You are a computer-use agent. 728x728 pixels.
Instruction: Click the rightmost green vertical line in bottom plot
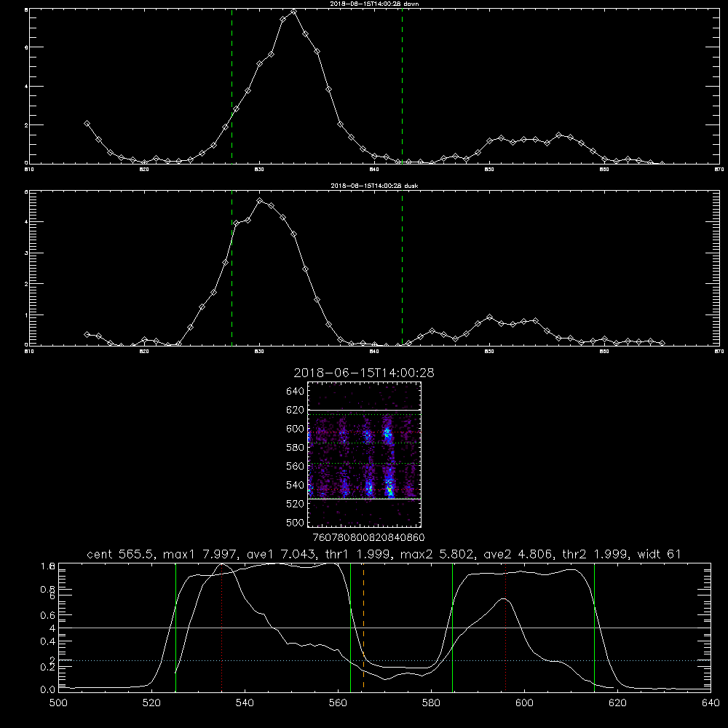(x=594, y=627)
